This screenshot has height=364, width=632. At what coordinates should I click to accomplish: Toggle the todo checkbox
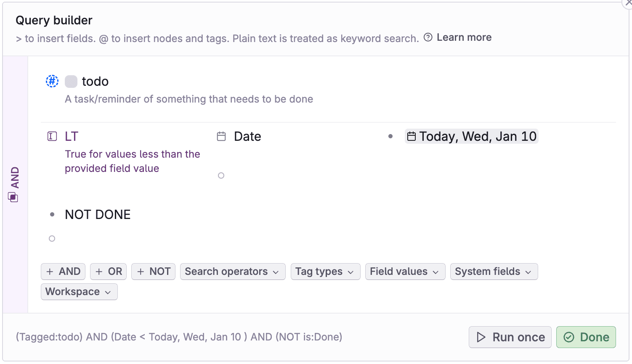coord(71,82)
